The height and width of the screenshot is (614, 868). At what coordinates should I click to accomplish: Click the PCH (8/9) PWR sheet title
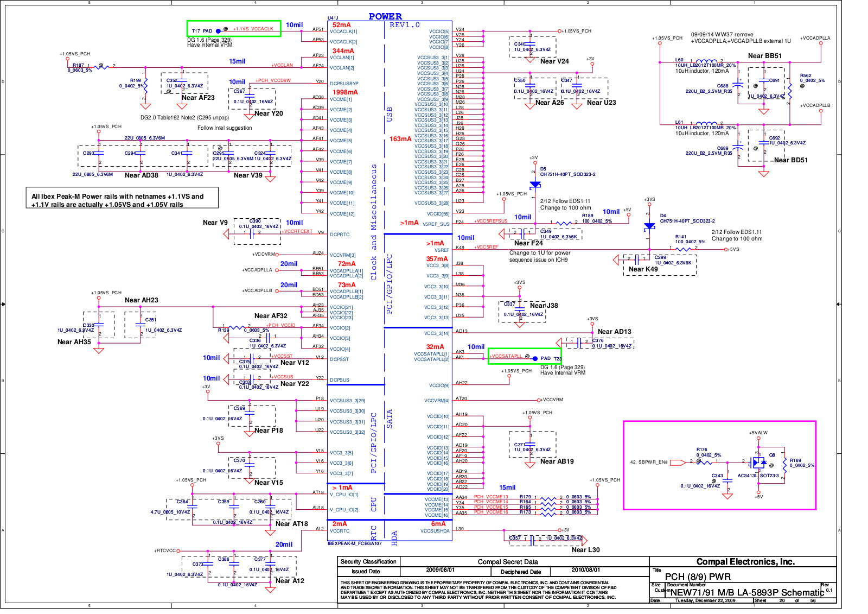click(698, 577)
